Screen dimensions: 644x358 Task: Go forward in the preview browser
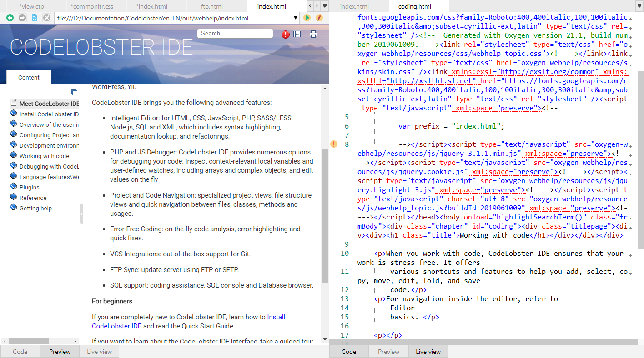pos(22,18)
